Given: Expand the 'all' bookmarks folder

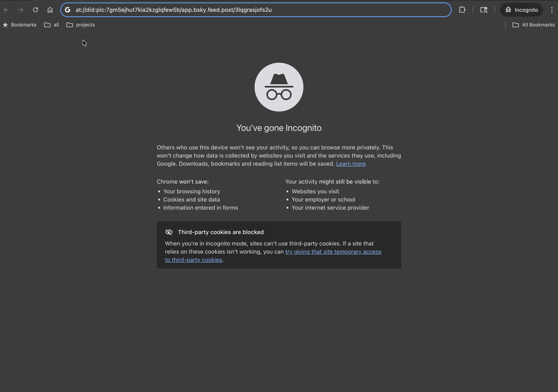Looking at the screenshot, I should point(51,25).
